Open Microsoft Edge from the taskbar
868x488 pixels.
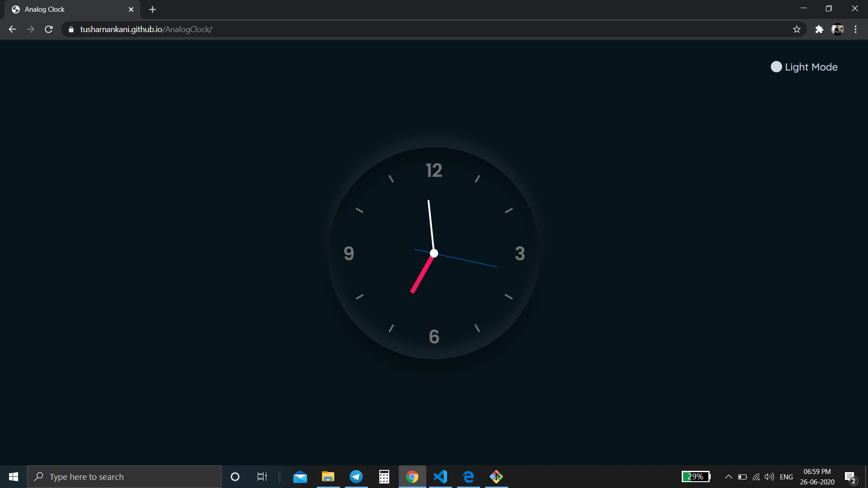(468, 476)
